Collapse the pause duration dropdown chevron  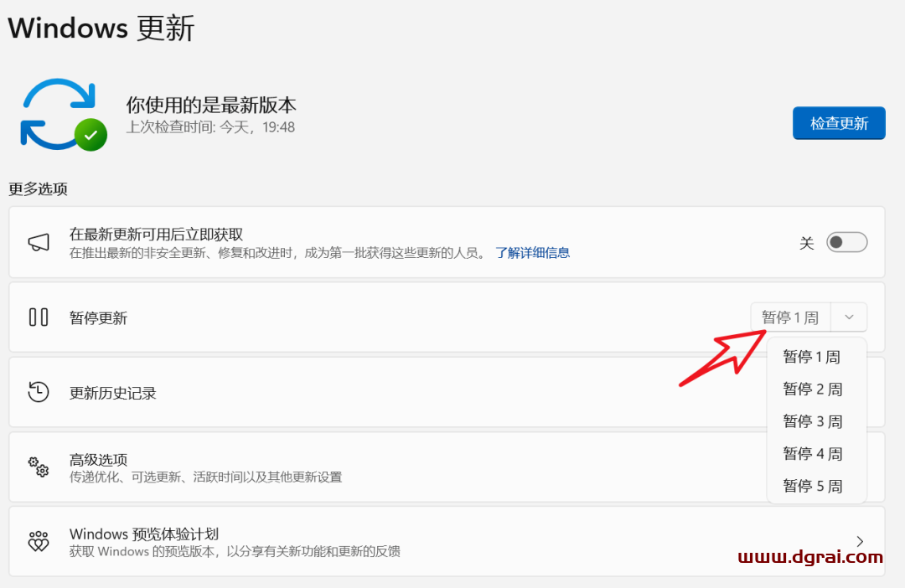[849, 317]
